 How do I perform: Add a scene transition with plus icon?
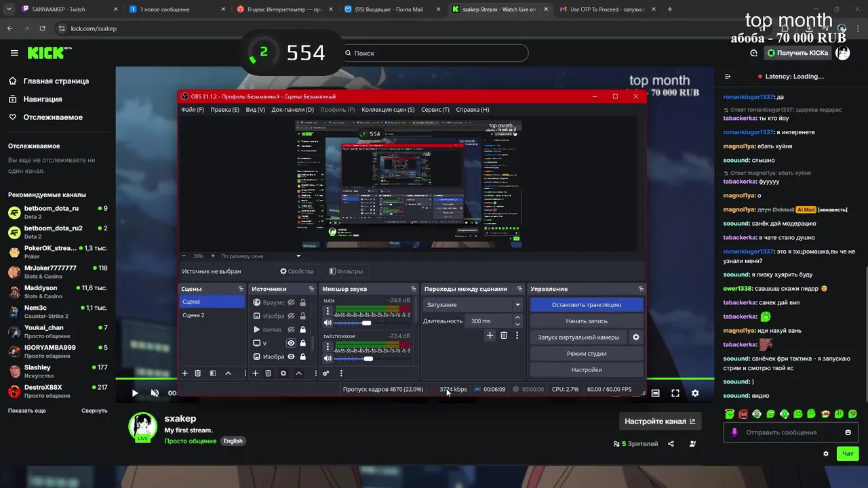click(x=490, y=335)
